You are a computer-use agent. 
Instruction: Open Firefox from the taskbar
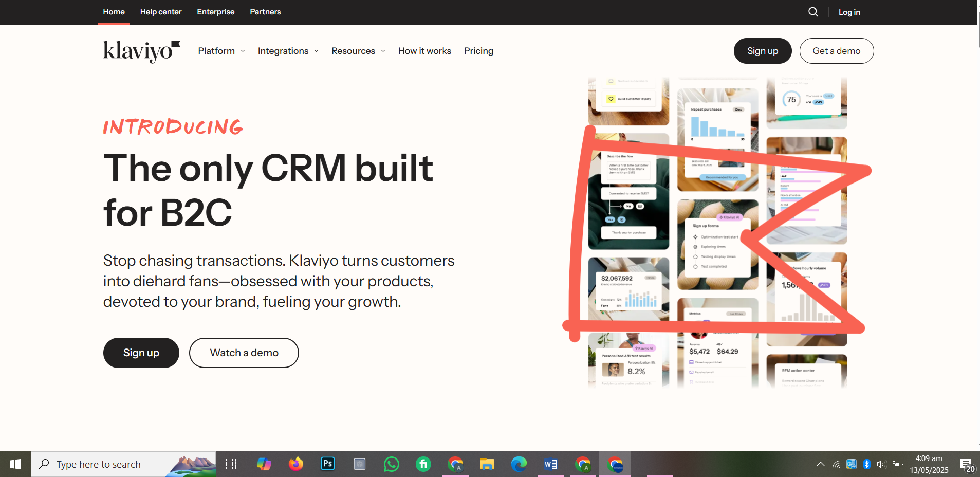point(295,464)
